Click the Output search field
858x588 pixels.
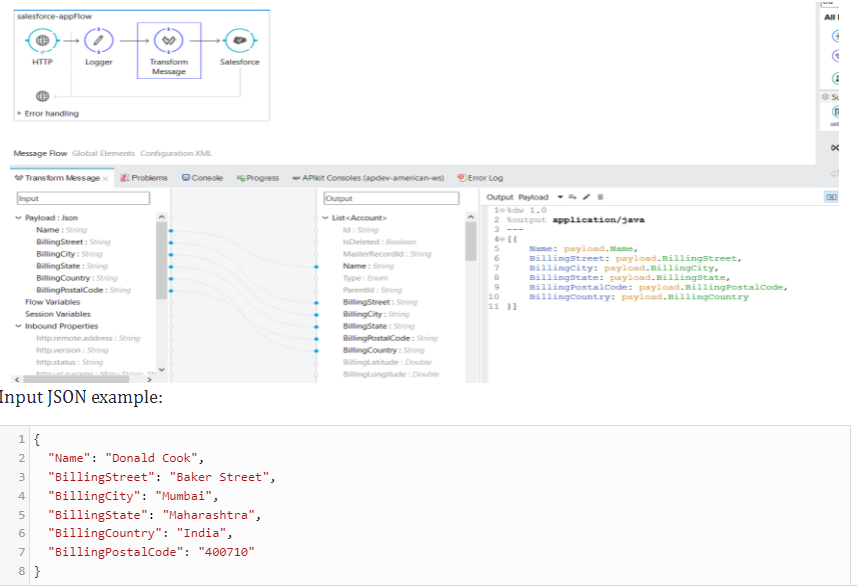tap(391, 198)
